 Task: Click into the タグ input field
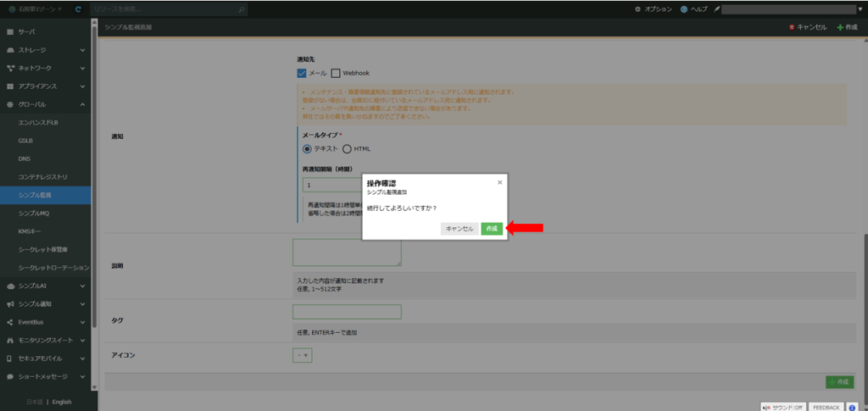coord(347,312)
